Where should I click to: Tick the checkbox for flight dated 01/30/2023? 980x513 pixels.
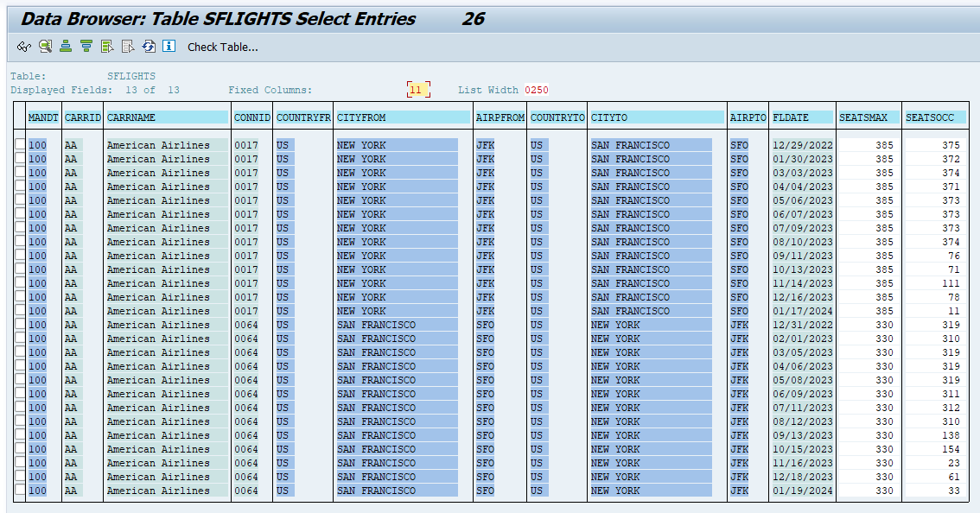point(20,159)
